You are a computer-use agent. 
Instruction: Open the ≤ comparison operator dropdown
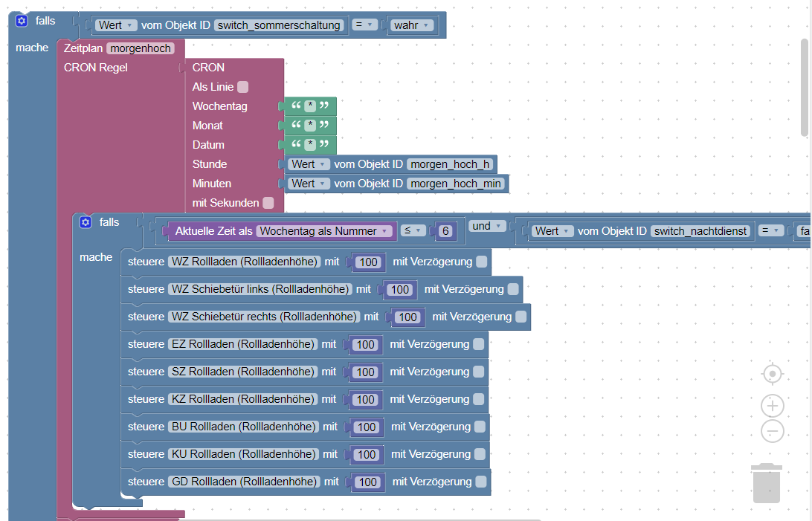[413, 230]
